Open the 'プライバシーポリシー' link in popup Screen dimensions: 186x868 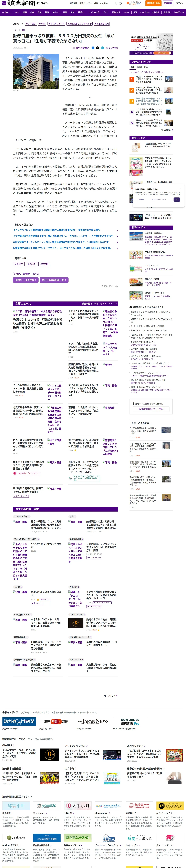158,199
